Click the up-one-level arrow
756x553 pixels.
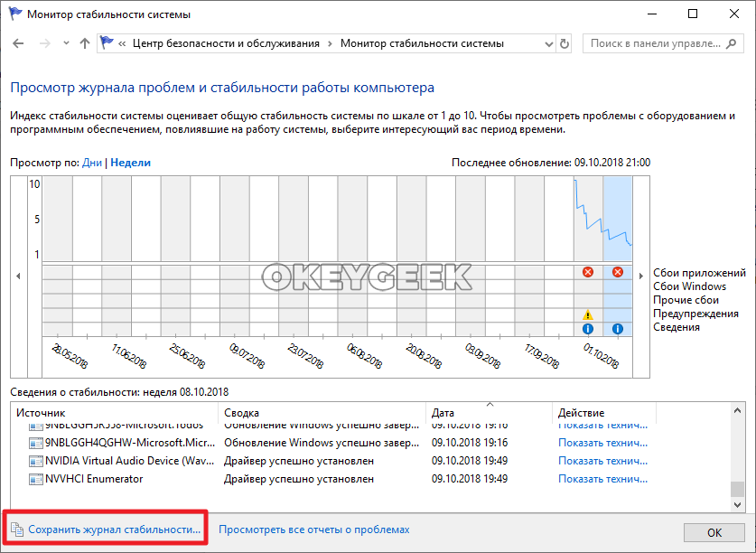point(84,43)
